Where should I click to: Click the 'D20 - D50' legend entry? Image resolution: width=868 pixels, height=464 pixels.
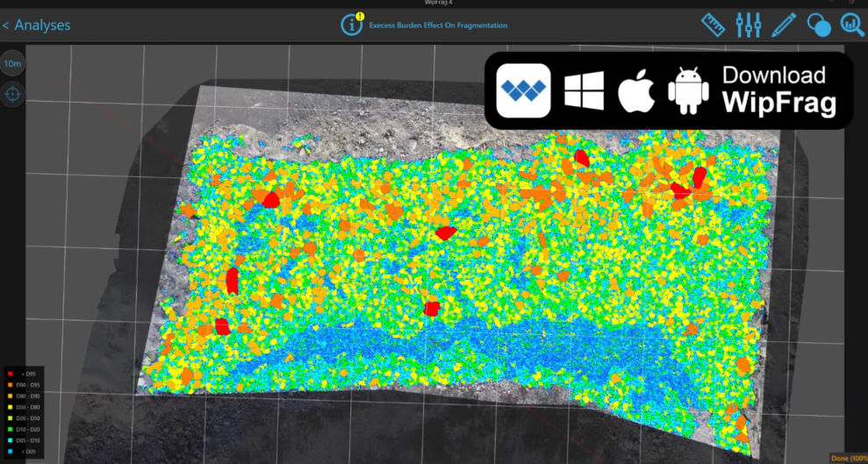point(24,418)
